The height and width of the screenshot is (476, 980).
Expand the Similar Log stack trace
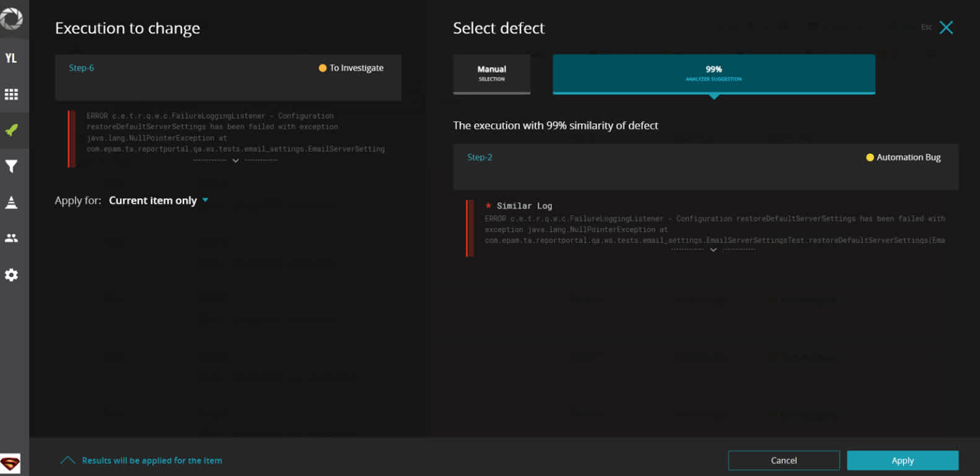[x=713, y=249]
